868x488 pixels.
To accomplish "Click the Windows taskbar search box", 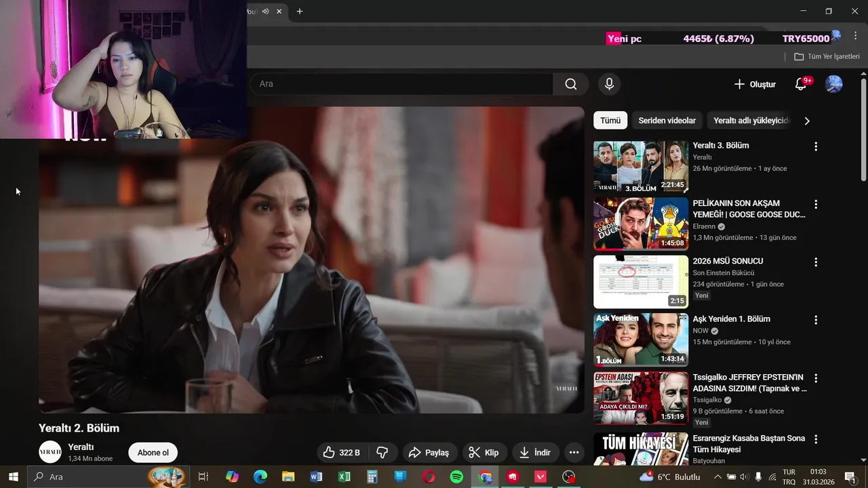I will tap(108, 477).
